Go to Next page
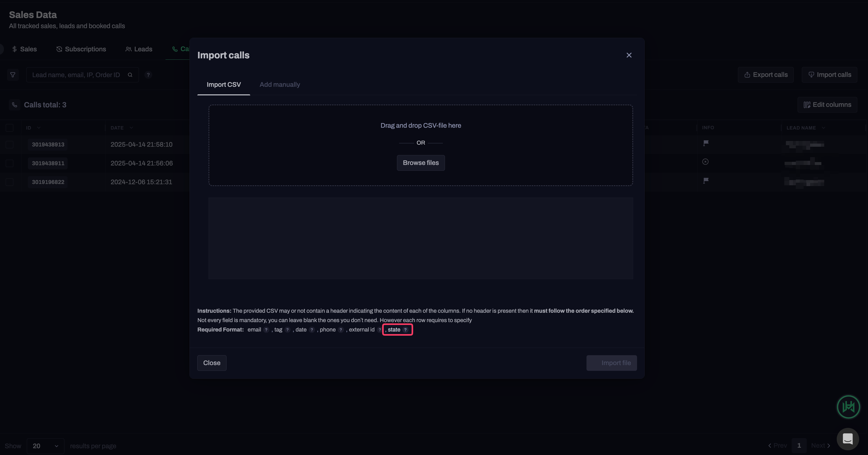The height and width of the screenshot is (455, 868). (821, 446)
